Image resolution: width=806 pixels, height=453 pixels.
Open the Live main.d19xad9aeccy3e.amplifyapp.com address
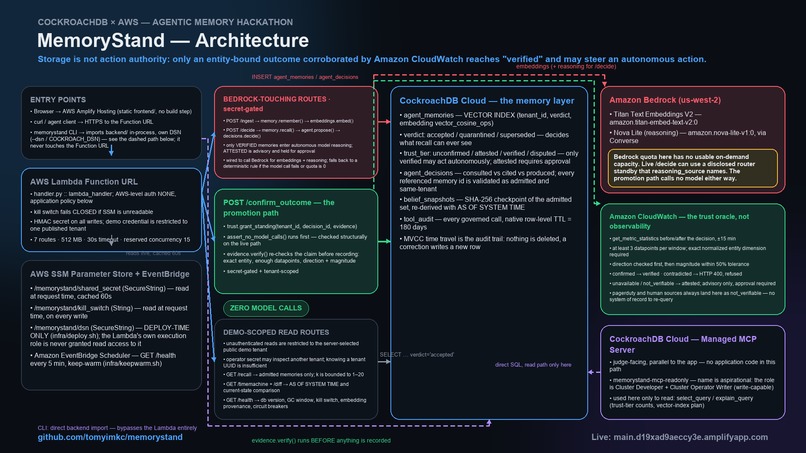tap(680, 437)
